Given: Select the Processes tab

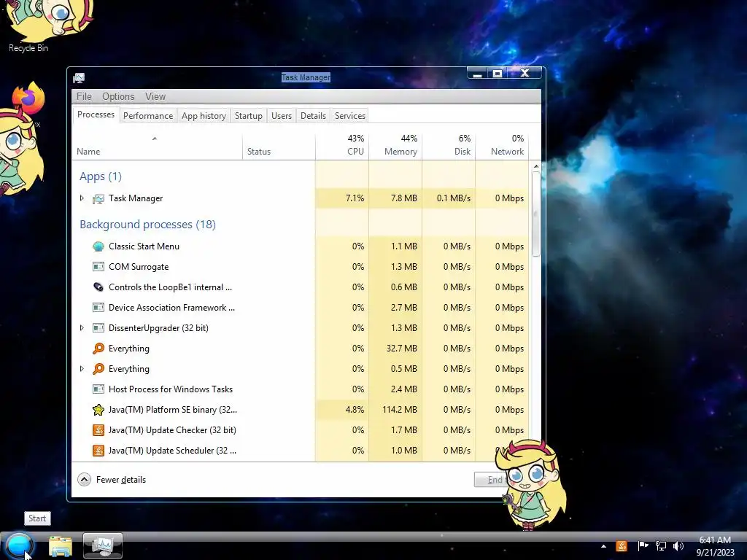Looking at the screenshot, I should pos(96,114).
